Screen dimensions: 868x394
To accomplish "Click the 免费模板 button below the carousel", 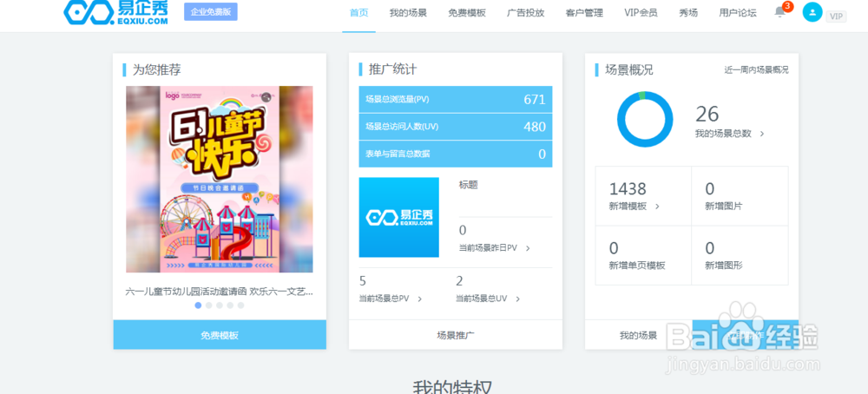I will pos(220,335).
